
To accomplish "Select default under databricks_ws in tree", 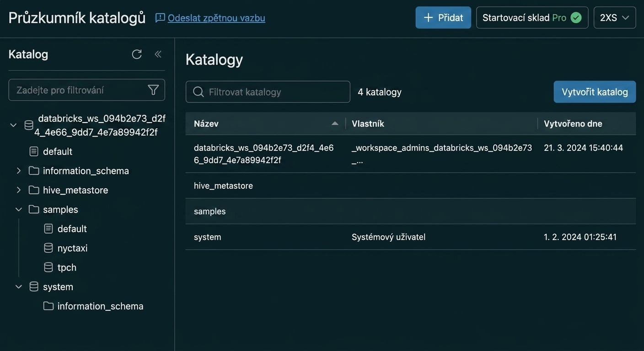I will (58, 151).
